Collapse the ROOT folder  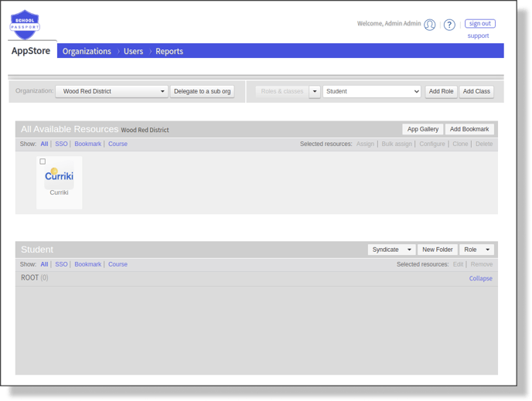pyautogui.click(x=480, y=278)
